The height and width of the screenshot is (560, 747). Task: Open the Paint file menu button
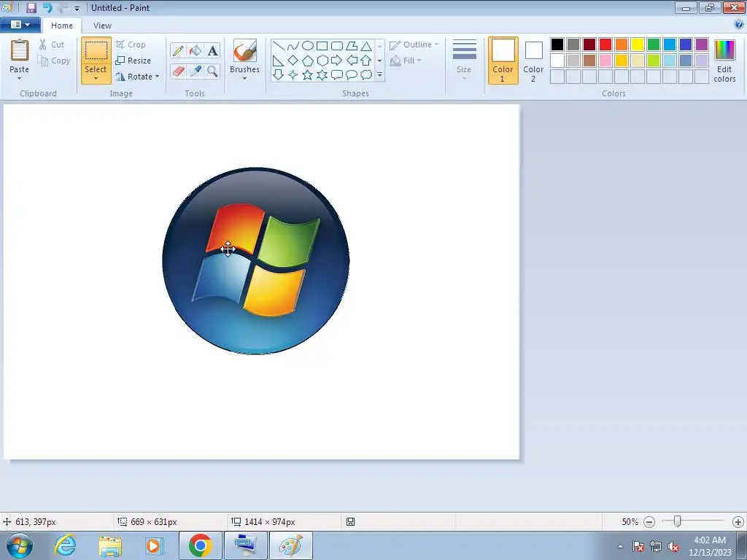pyautogui.click(x=20, y=25)
